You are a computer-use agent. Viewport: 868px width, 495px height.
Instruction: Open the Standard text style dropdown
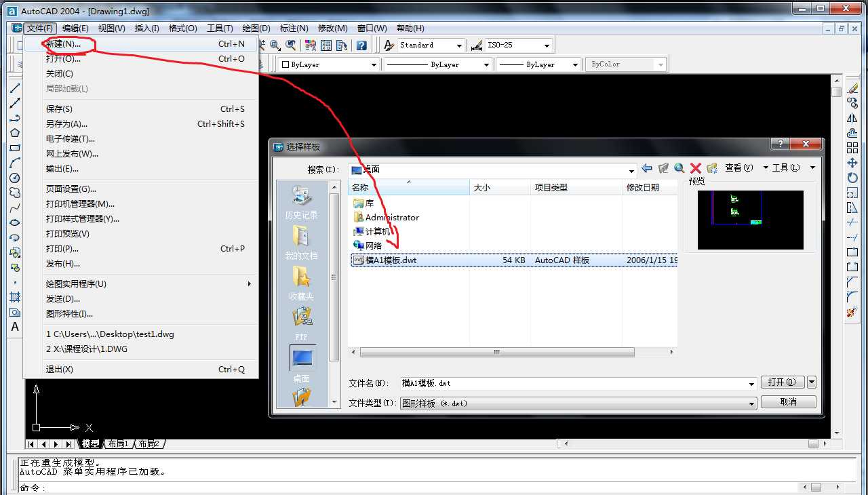coord(459,45)
